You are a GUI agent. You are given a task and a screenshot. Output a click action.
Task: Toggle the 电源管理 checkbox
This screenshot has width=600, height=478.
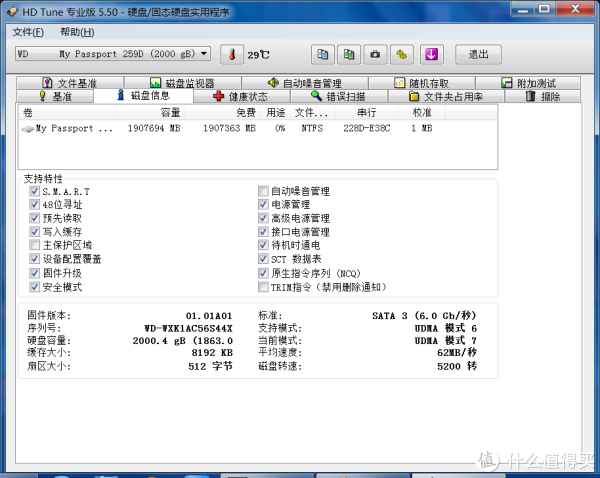pyautogui.click(x=263, y=204)
